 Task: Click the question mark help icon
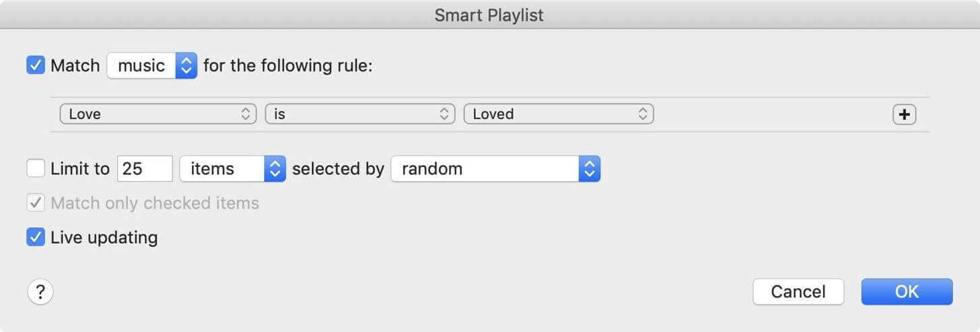(x=40, y=292)
